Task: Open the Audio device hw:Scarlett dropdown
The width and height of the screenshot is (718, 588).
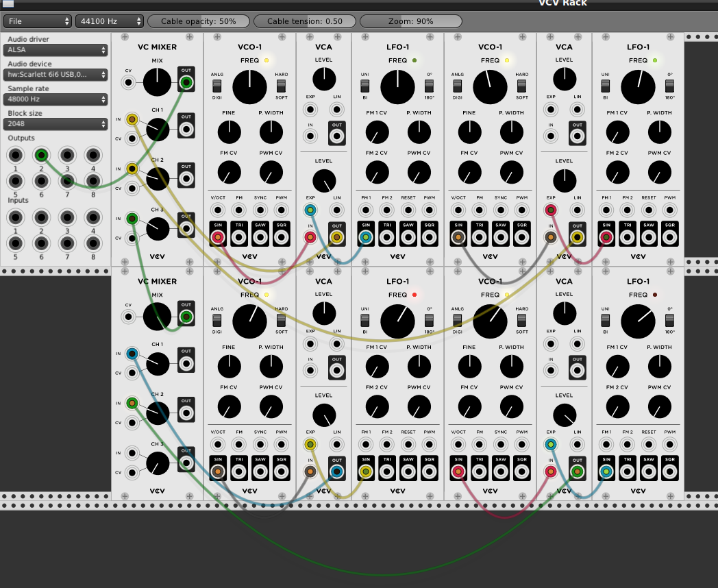Action: 55,75
